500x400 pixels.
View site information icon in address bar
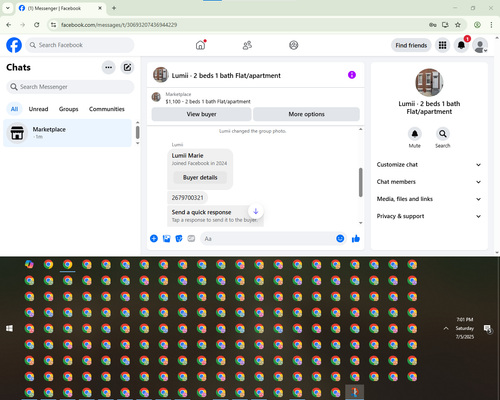pos(53,25)
